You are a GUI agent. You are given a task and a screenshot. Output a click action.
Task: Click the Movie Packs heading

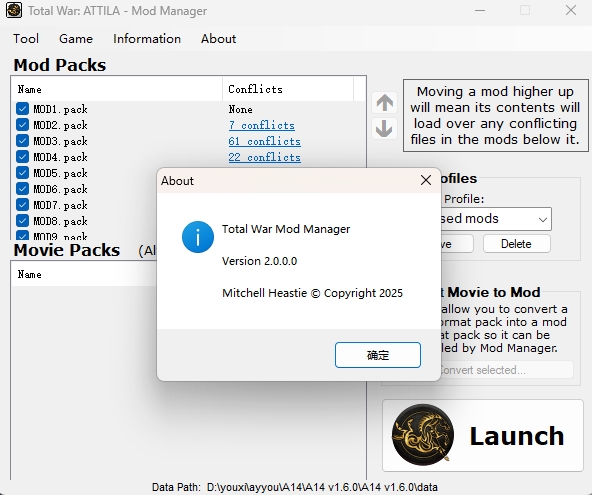67,250
